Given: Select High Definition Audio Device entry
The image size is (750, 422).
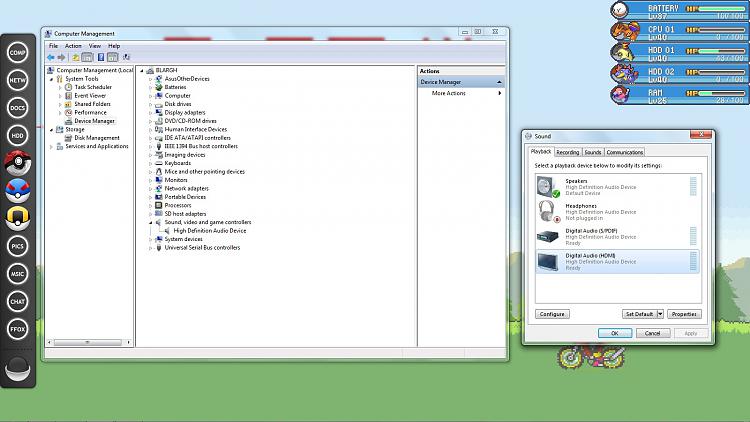Looking at the screenshot, I should [210, 231].
